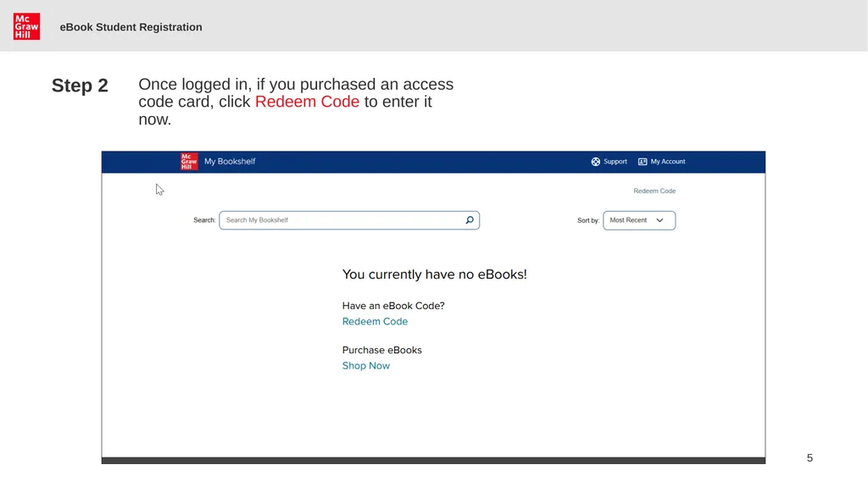This screenshot has width=868, height=487.
Task: Click the McGraw Hill logo in slide header
Action: [26, 26]
